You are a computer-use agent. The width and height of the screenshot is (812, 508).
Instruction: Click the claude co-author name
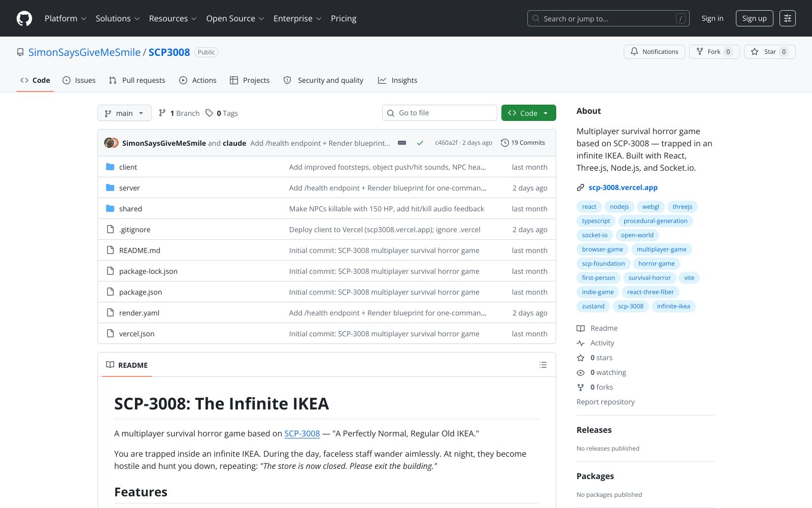click(234, 143)
